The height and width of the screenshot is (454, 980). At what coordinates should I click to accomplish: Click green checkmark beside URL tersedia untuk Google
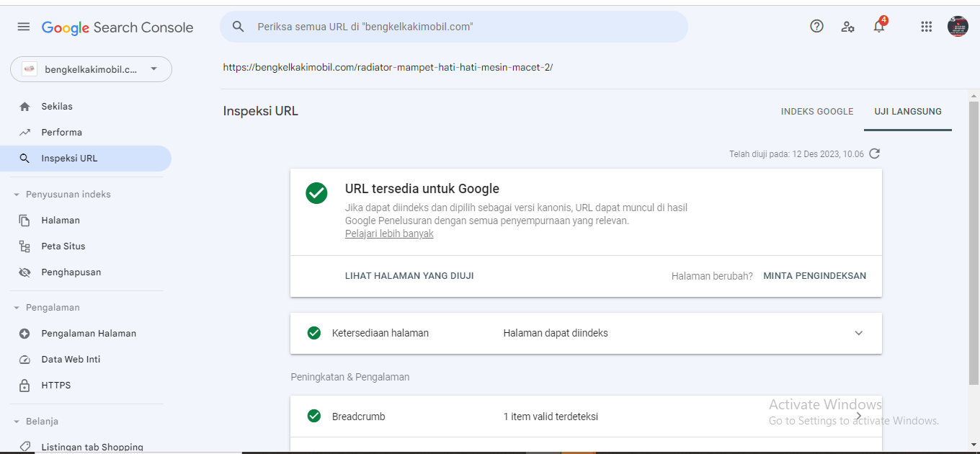tap(316, 193)
